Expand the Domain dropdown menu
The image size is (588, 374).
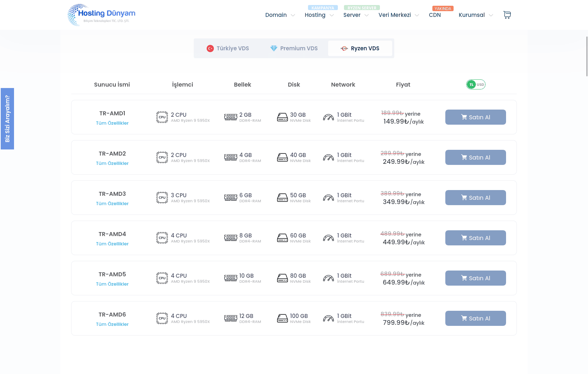coord(280,15)
